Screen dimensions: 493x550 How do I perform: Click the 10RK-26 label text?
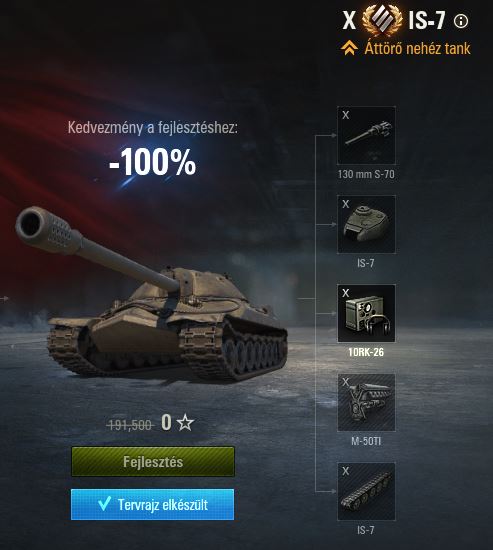point(366,352)
